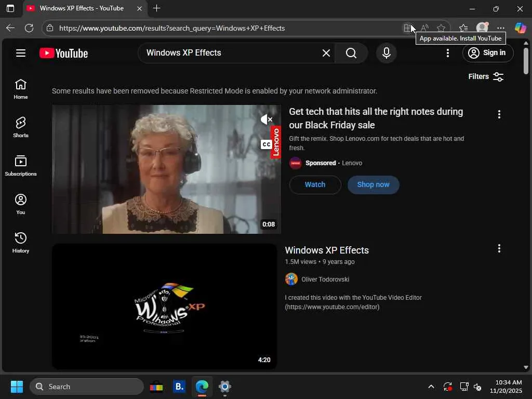The image size is (532, 399).
Task: Open Settings gear on the taskbar
Action: pos(224,387)
